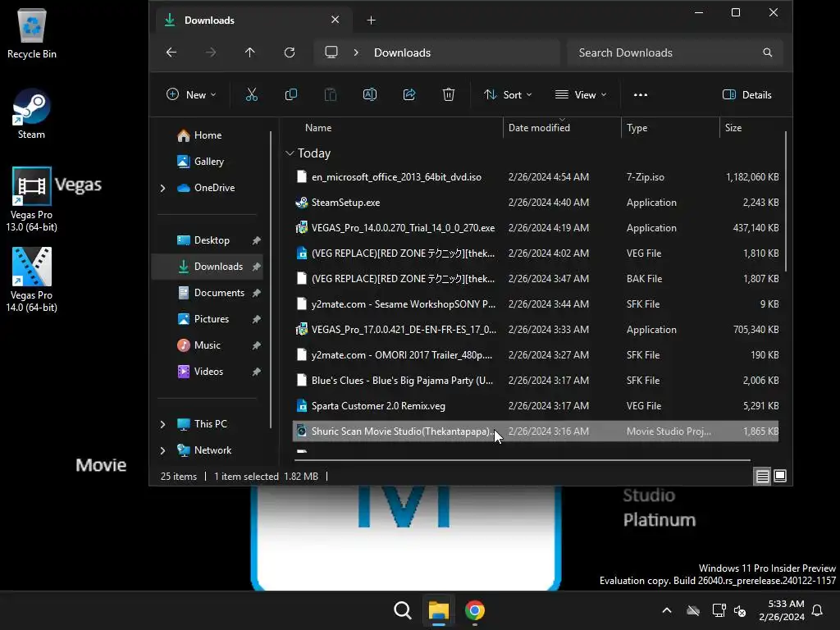
Task: Click Downloads in the address breadcrumb
Action: coord(402,52)
